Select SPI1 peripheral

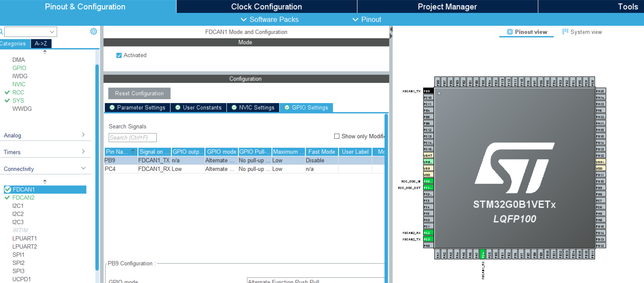(18, 255)
